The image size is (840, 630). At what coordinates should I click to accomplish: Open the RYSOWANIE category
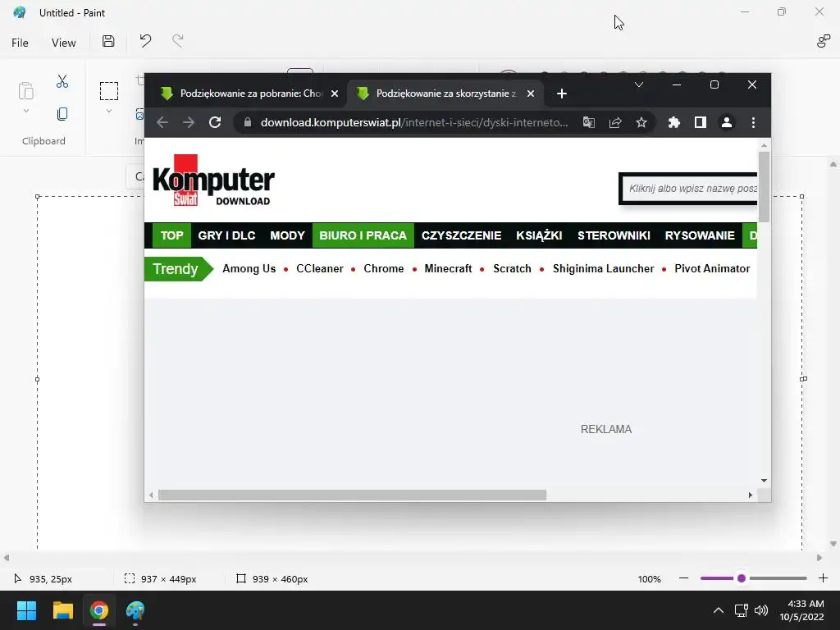[700, 235]
